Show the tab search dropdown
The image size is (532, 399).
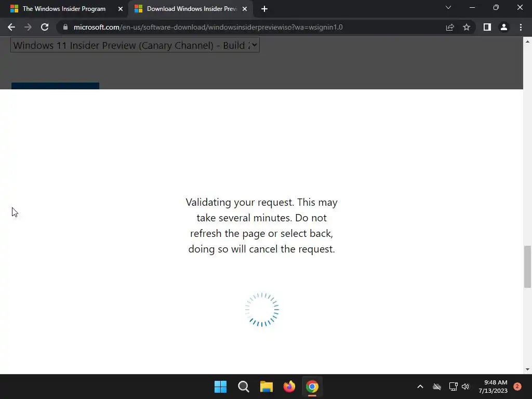click(448, 7)
